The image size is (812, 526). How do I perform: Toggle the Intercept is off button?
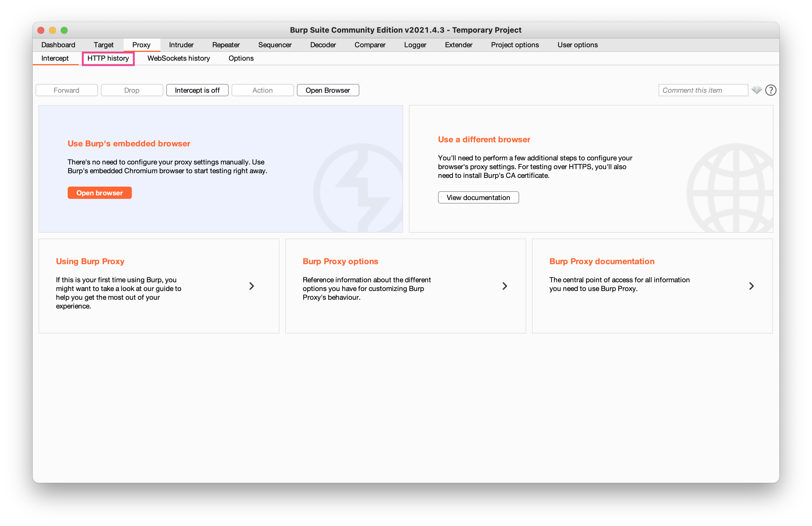(x=197, y=90)
